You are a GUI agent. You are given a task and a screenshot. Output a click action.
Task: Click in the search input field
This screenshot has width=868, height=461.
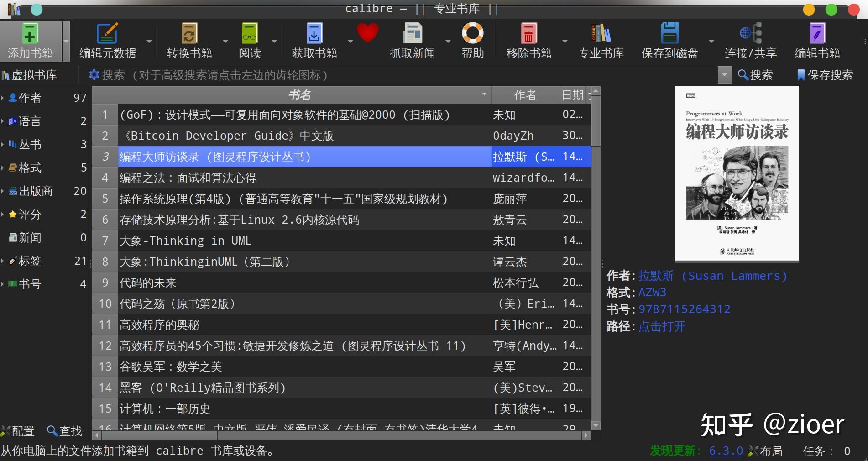(x=408, y=75)
